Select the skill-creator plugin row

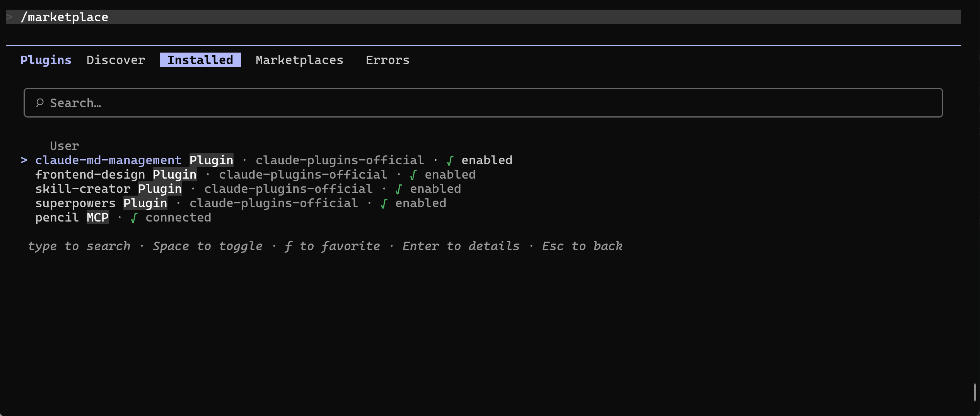coord(248,189)
